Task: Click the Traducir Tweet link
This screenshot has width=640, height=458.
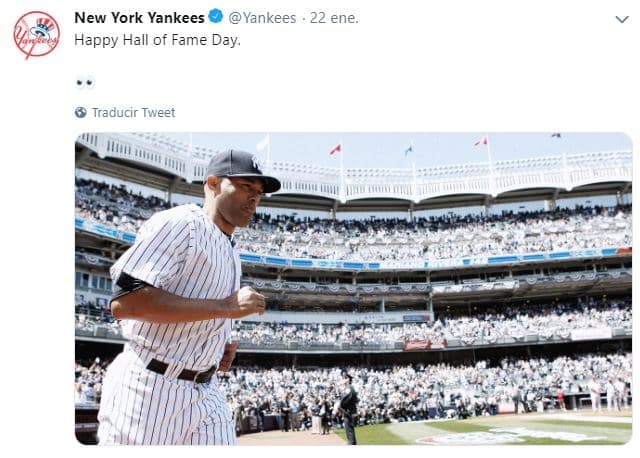Action: coord(133,113)
